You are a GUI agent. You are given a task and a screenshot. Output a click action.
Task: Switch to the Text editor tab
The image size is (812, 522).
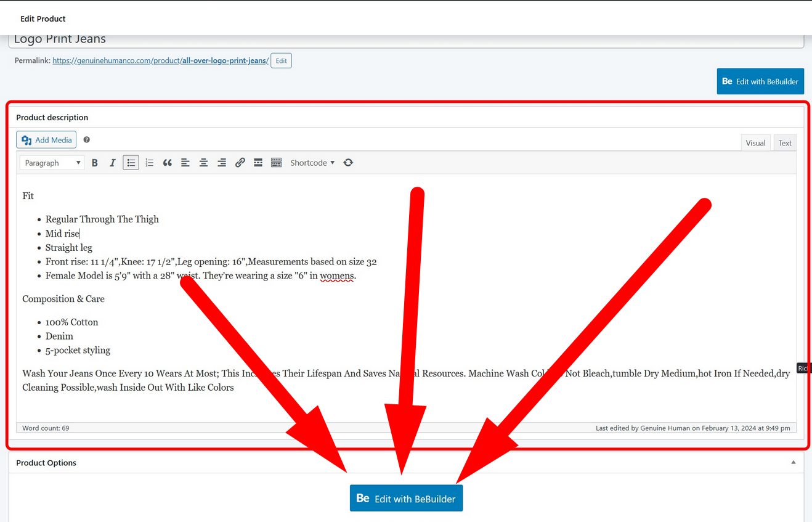[x=785, y=143]
